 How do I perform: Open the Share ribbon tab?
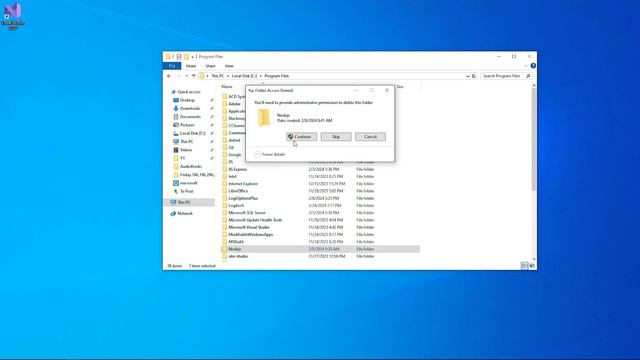point(210,66)
